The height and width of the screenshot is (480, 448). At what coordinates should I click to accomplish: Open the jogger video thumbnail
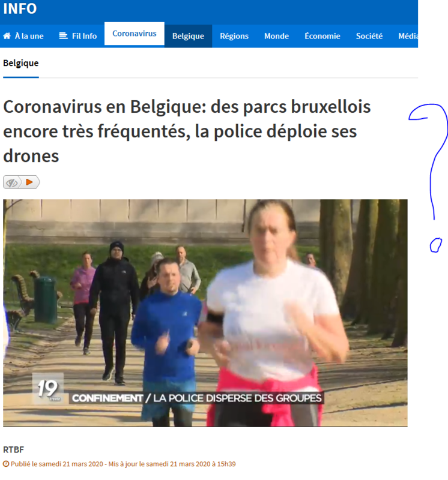click(x=205, y=313)
